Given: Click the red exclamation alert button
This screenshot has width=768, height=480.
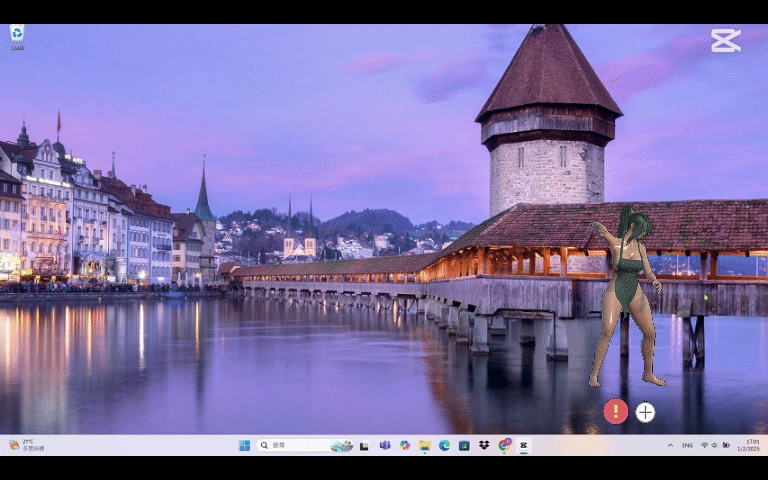Looking at the screenshot, I should click(616, 411).
